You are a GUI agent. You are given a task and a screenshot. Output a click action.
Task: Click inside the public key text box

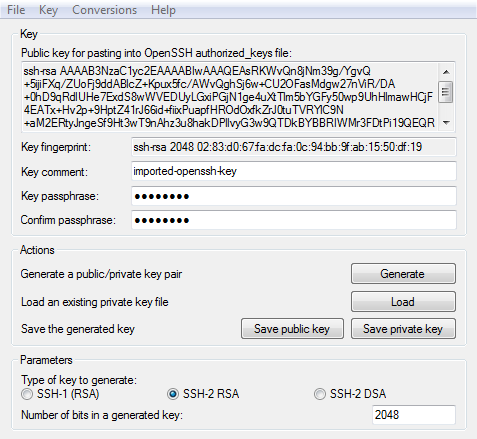[230, 97]
